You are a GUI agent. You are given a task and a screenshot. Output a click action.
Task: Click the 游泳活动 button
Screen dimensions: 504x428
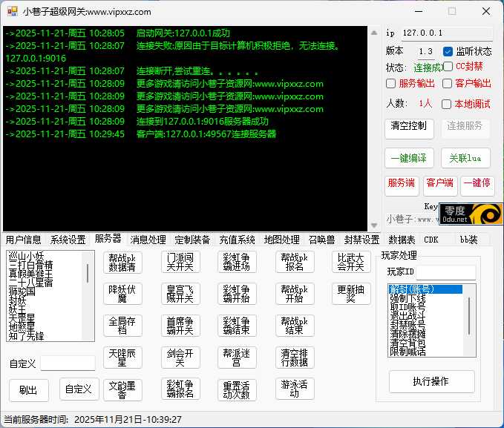[x=295, y=389]
